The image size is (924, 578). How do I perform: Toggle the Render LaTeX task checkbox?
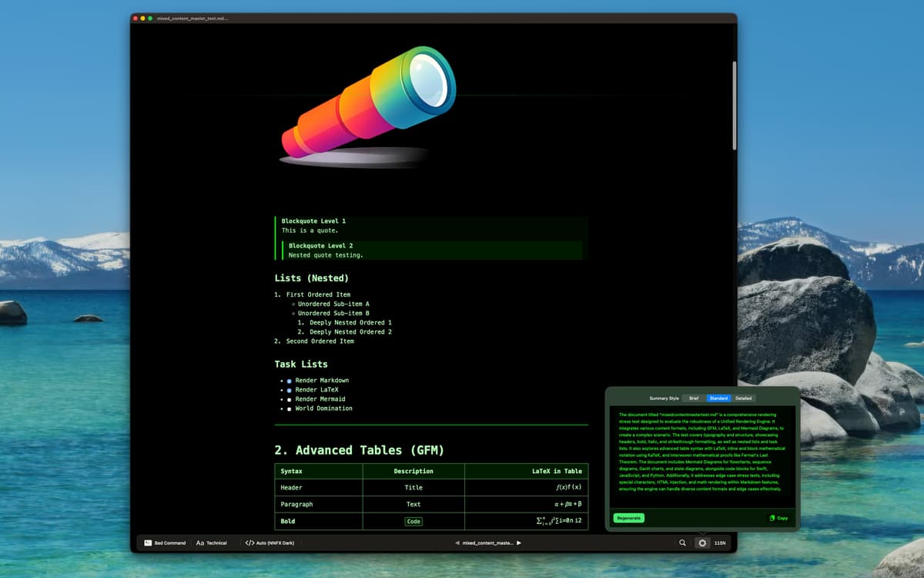pos(290,390)
